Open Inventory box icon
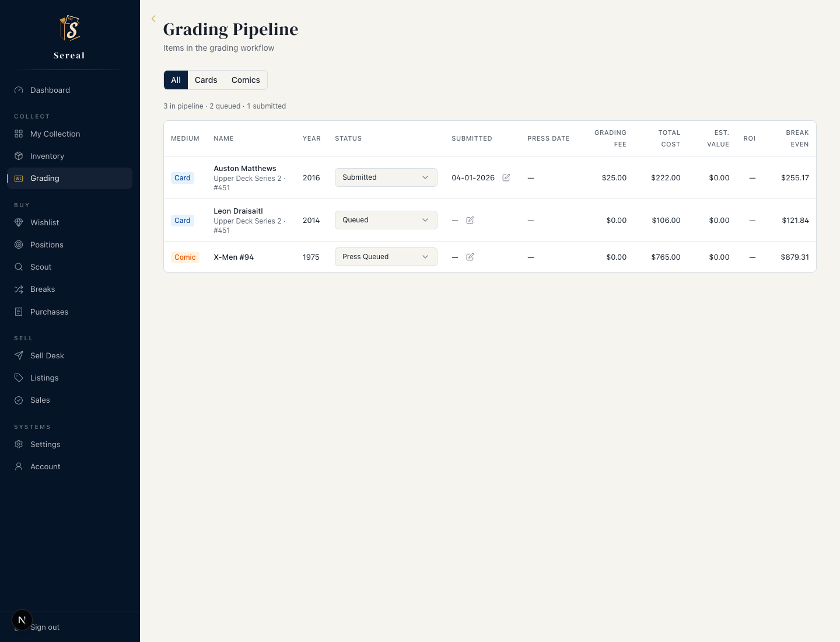 coord(19,156)
